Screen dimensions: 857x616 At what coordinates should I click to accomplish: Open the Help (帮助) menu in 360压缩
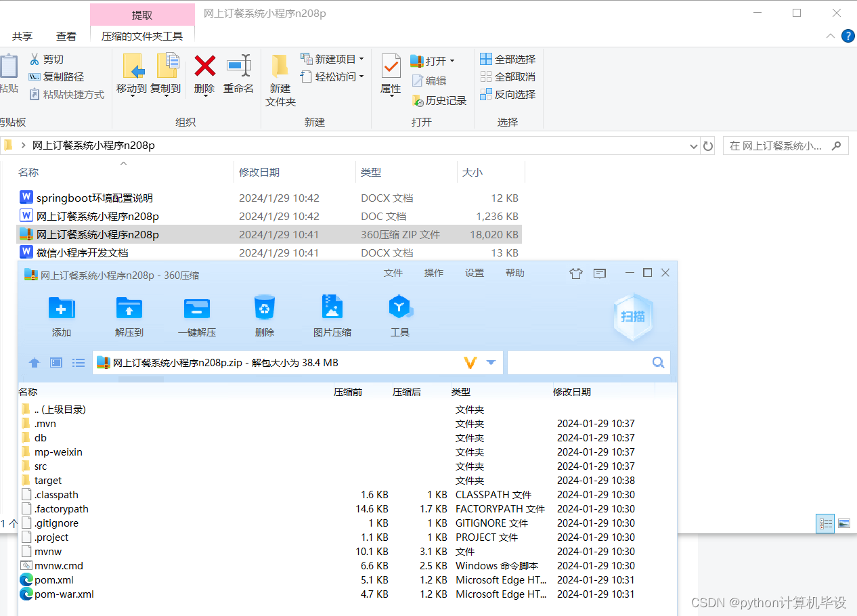(x=515, y=273)
